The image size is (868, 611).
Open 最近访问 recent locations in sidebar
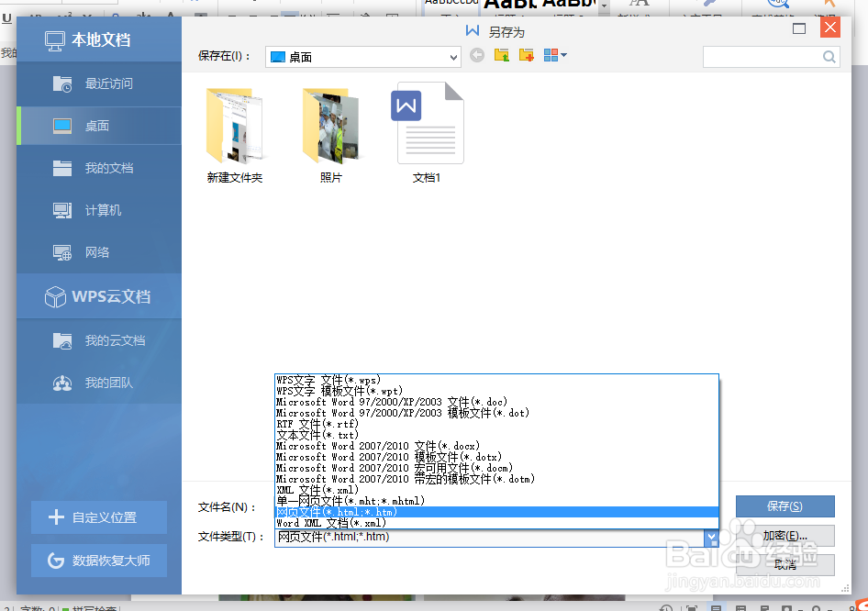(x=99, y=83)
